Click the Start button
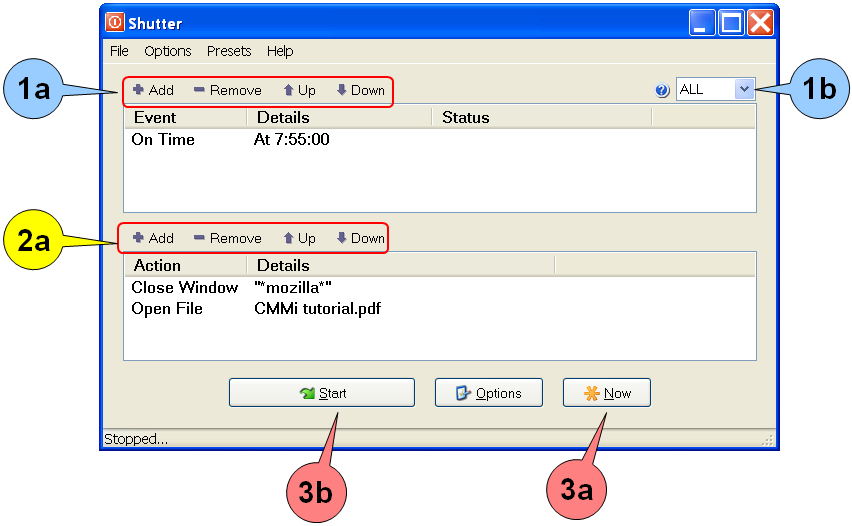Screen dimensions: 852x526 coord(322,393)
